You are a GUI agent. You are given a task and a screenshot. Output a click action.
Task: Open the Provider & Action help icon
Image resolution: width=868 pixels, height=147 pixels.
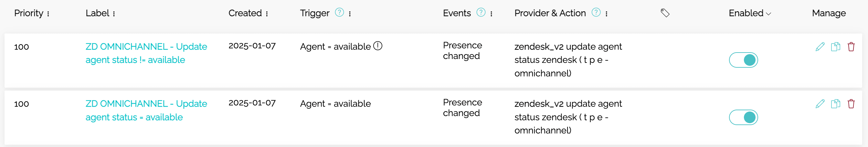tap(596, 13)
